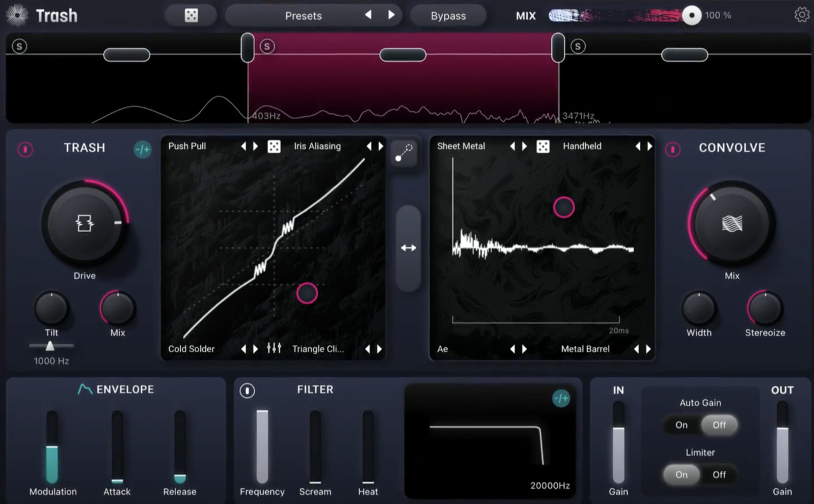
Task: Click the Tilt frequency slider above 1000 Hz
Action: pos(50,346)
